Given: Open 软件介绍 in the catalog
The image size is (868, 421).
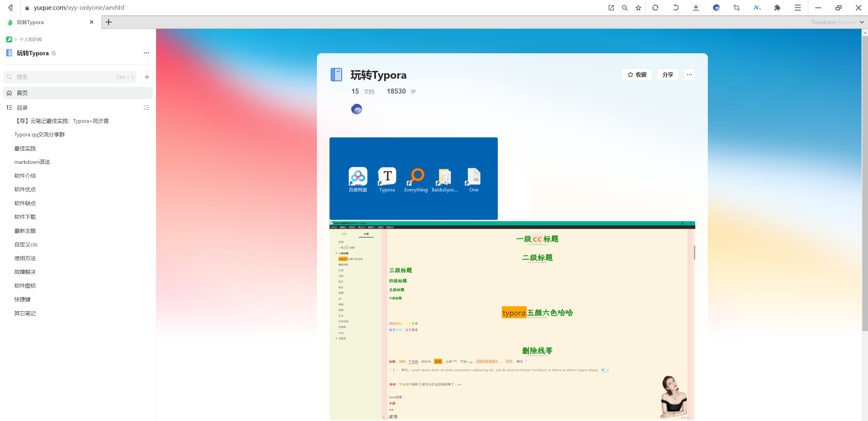Looking at the screenshot, I should point(25,176).
